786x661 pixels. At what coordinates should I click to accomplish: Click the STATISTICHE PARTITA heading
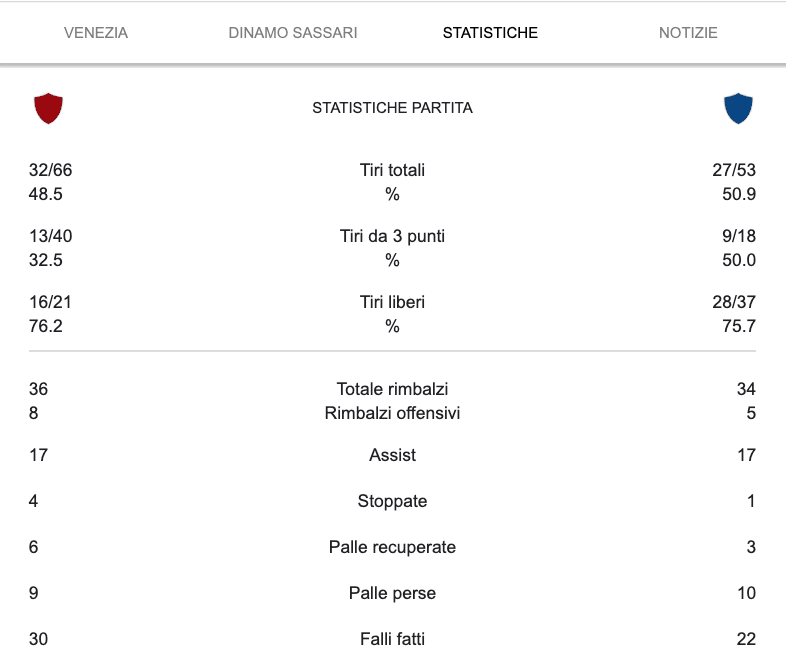pyautogui.click(x=392, y=108)
